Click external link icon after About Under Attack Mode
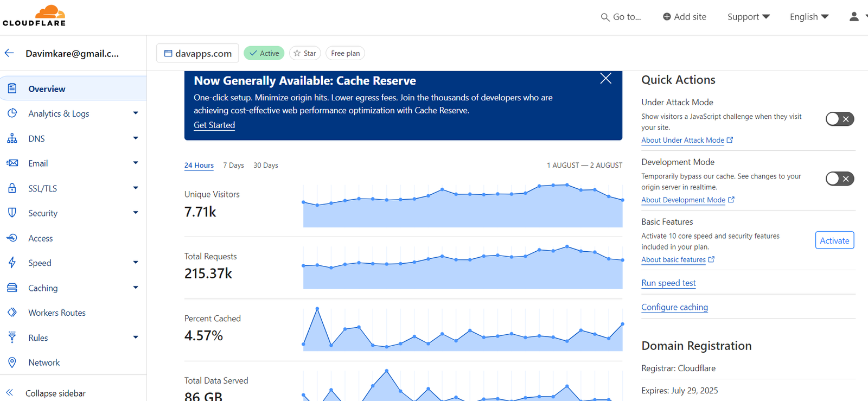This screenshot has height=401, width=868. click(730, 140)
